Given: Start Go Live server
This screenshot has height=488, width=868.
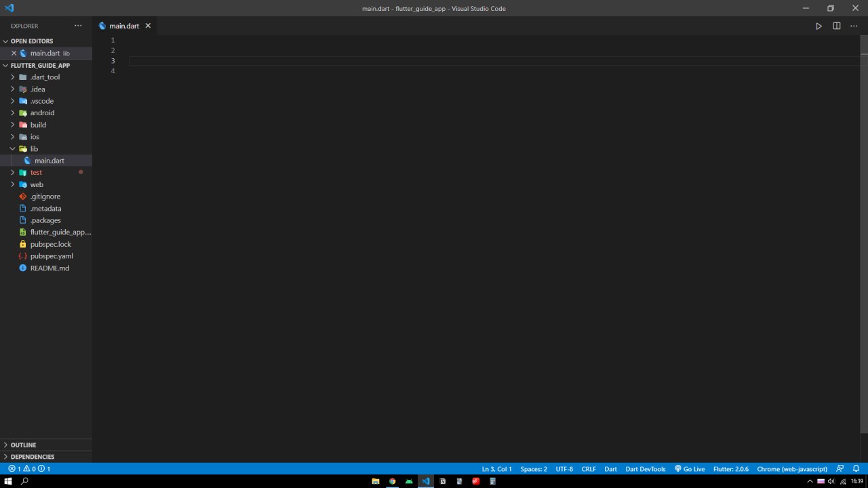Looking at the screenshot, I should point(690,469).
